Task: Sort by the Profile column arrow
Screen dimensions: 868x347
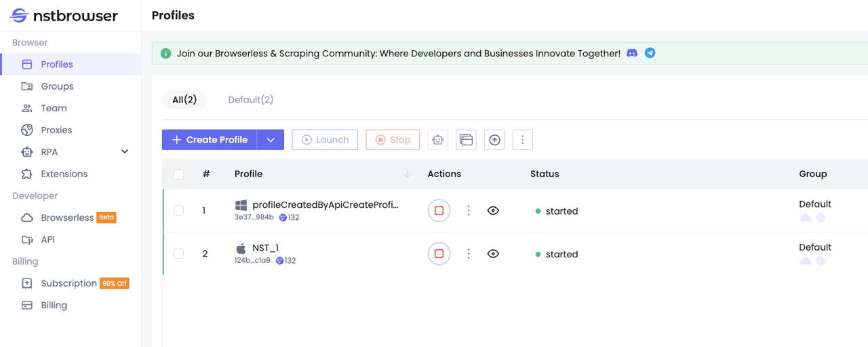Action: (x=408, y=175)
